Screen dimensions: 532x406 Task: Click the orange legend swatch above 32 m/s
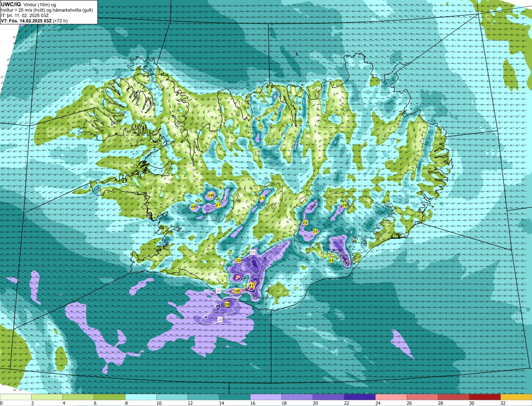pos(516,397)
